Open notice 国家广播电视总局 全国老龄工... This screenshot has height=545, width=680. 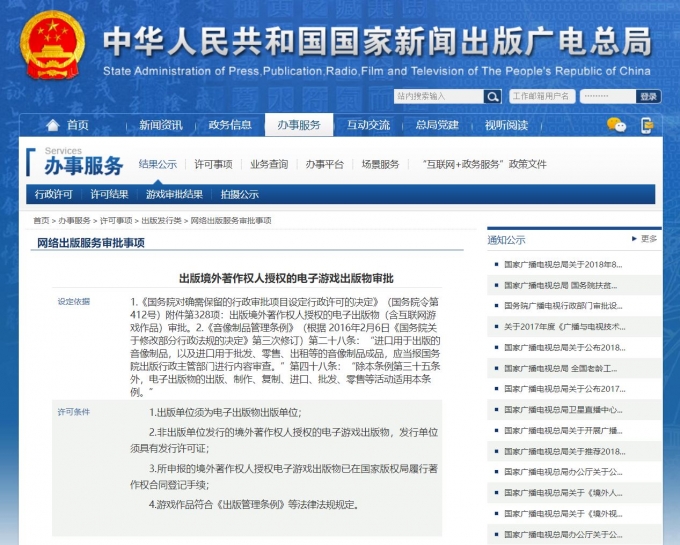[x=560, y=369]
